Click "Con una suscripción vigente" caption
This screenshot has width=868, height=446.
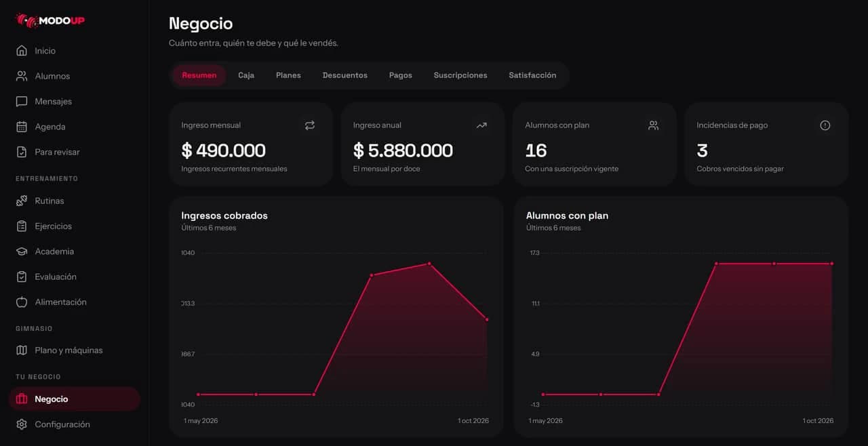(572, 169)
